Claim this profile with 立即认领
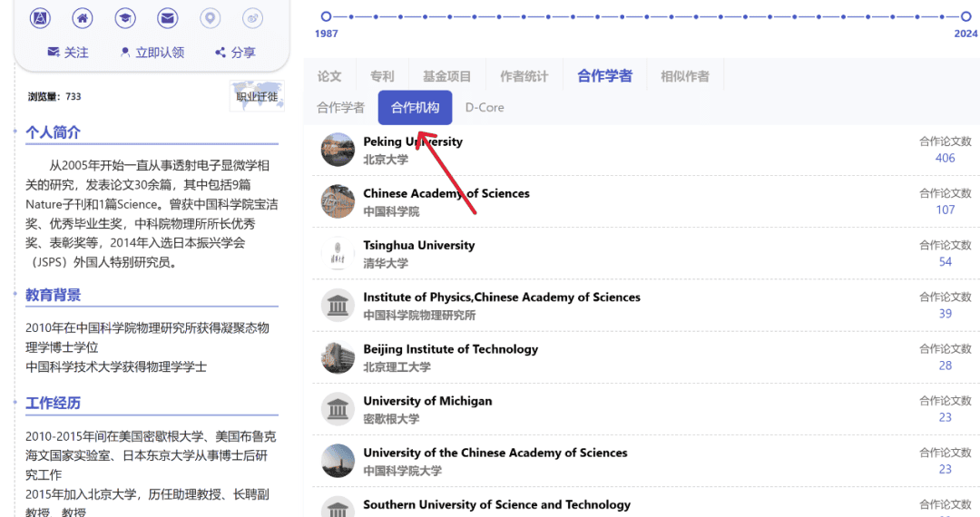This screenshot has height=517, width=980. pos(152,53)
